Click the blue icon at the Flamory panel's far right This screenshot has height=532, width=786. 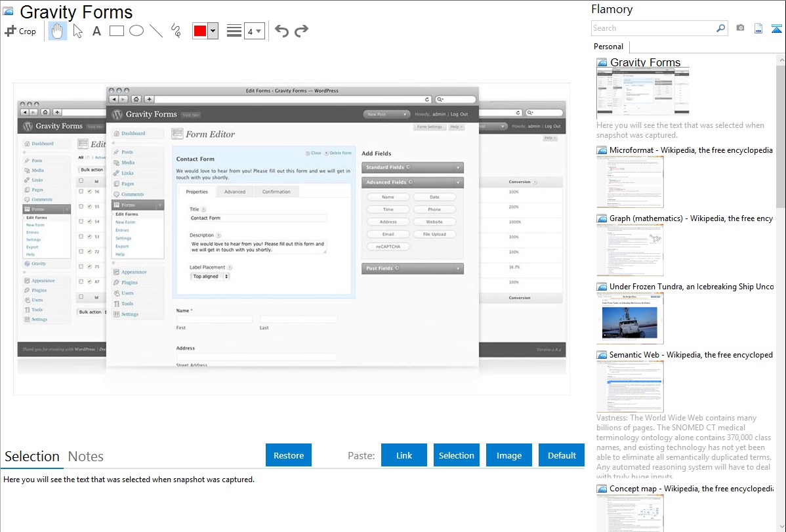776,28
